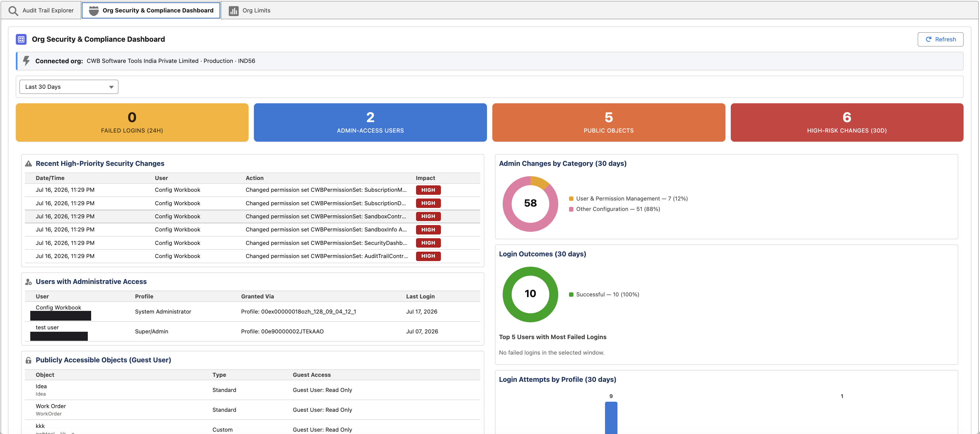Click warning triangle icon next to Security Changes
Image resolution: width=980 pixels, height=434 pixels.
coord(29,164)
